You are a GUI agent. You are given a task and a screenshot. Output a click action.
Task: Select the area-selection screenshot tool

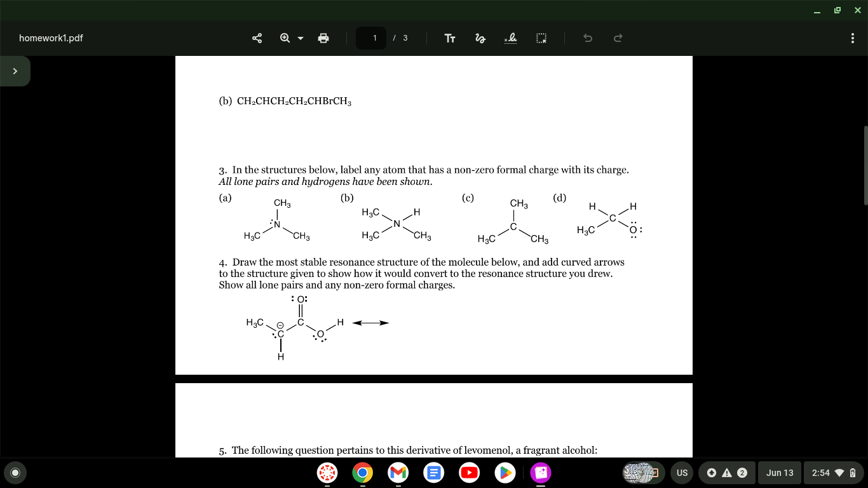(541, 38)
